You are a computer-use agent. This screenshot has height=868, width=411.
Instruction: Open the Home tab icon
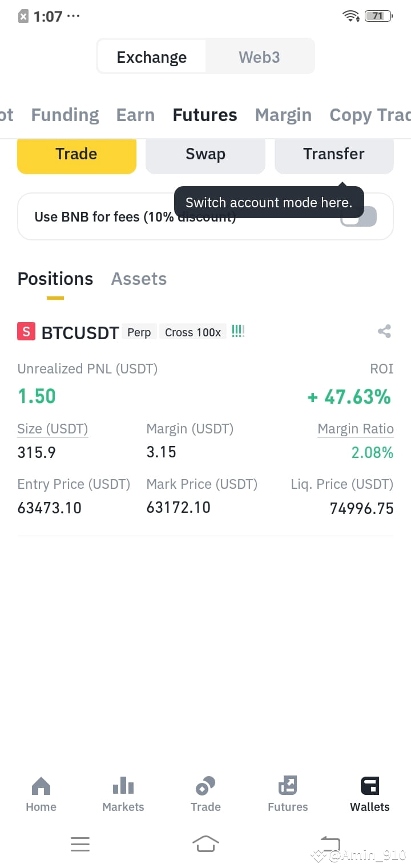(x=41, y=786)
